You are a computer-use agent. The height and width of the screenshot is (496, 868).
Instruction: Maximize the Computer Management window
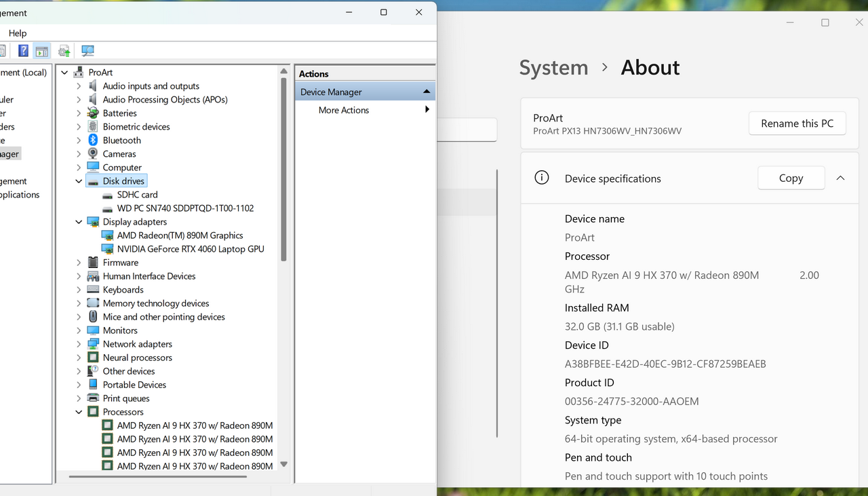pos(384,12)
